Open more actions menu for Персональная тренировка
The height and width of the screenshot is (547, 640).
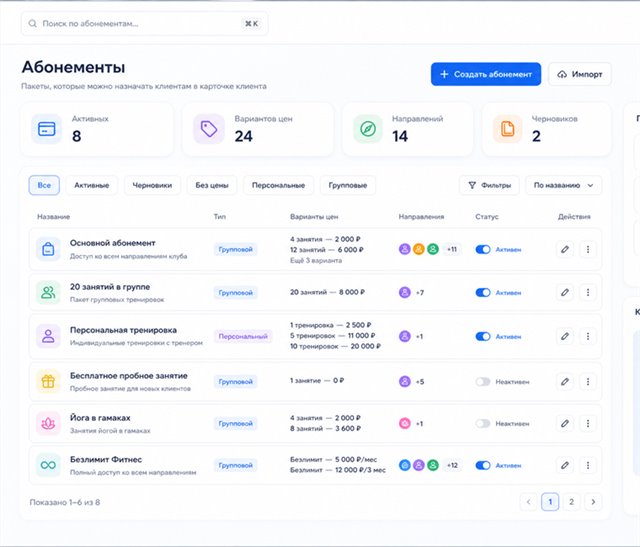pyautogui.click(x=588, y=336)
